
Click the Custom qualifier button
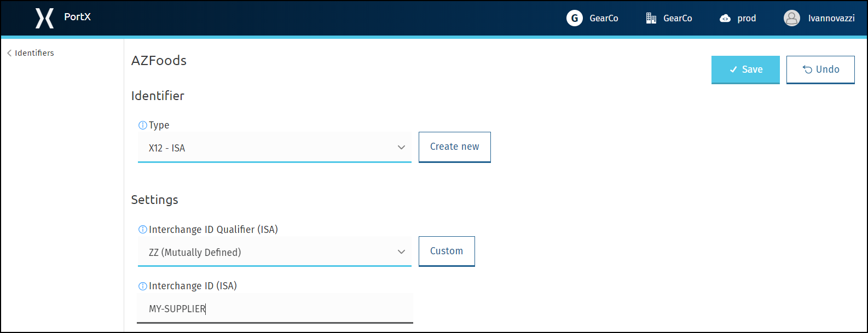447,252
